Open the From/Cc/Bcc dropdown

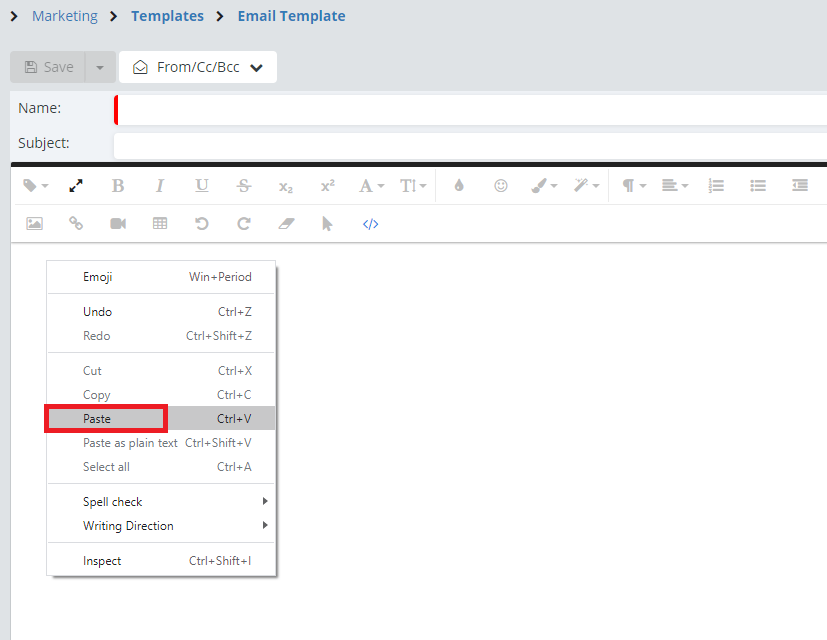[x=198, y=67]
